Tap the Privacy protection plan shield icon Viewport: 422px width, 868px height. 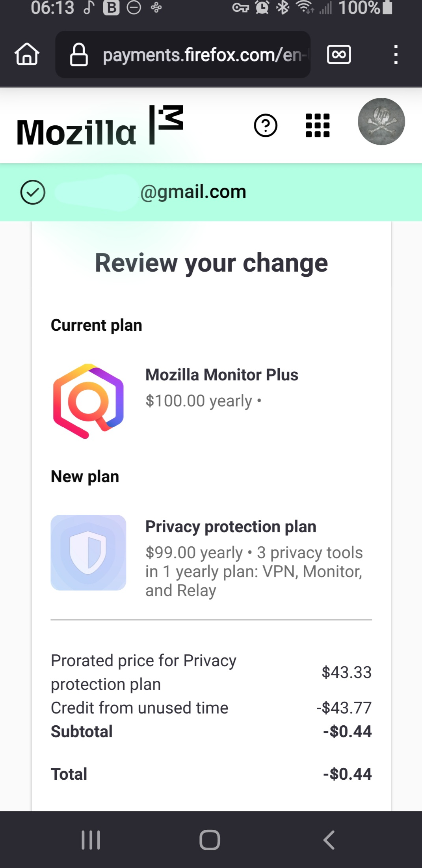tap(88, 552)
